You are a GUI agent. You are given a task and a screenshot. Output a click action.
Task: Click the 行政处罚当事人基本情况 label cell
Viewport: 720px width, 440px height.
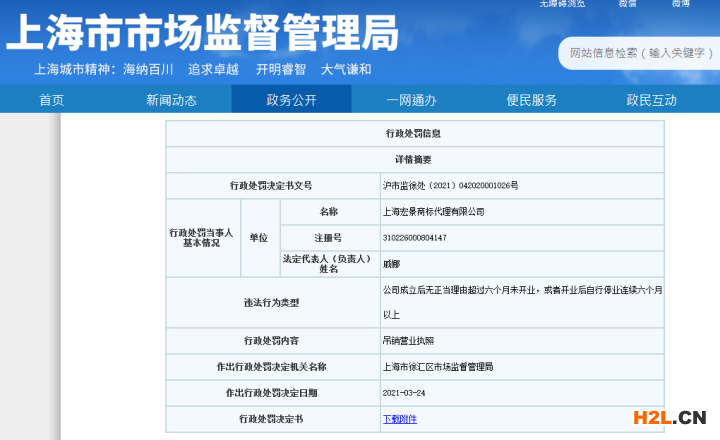click(201, 238)
